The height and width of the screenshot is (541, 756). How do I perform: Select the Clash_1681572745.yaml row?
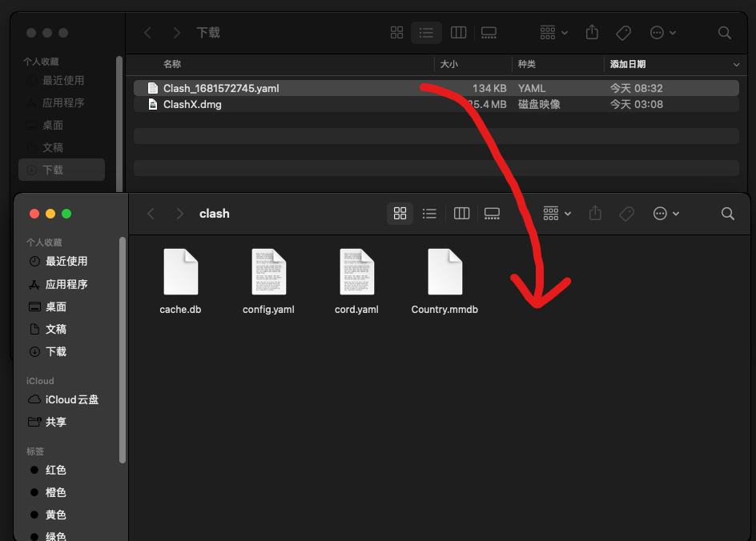(x=221, y=88)
